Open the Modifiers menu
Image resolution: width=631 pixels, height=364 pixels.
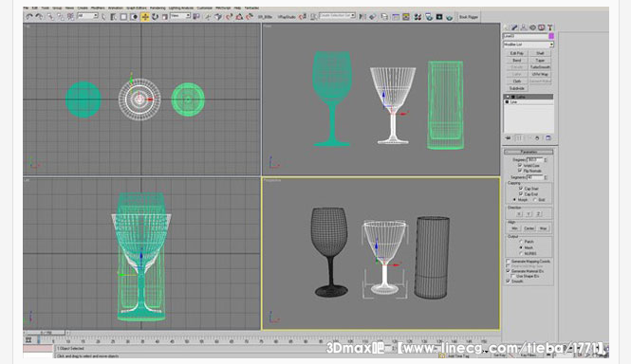pos(98,8)
